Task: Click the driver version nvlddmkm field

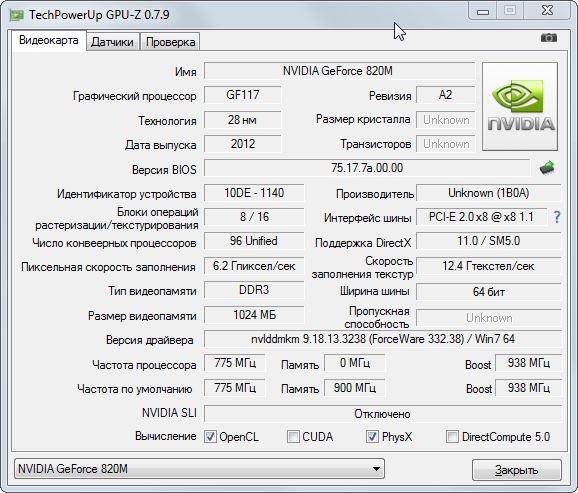Action: point(383,339)
